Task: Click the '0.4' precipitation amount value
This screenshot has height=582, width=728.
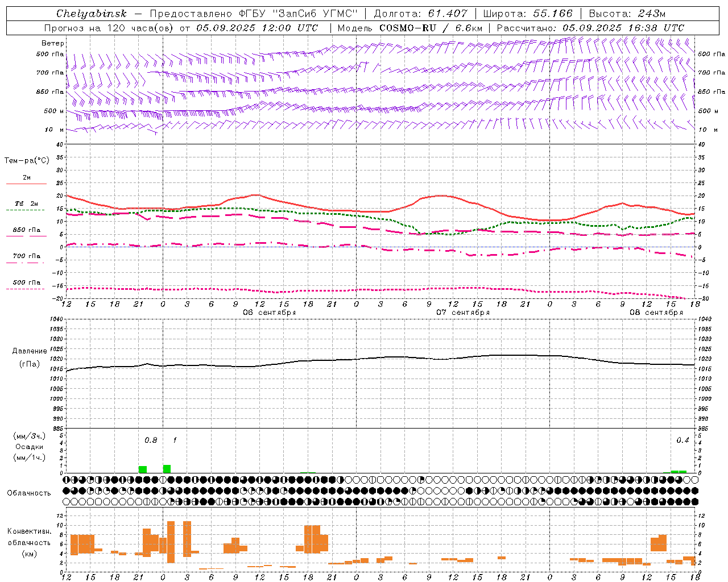Action: click(x=682, y=440)
